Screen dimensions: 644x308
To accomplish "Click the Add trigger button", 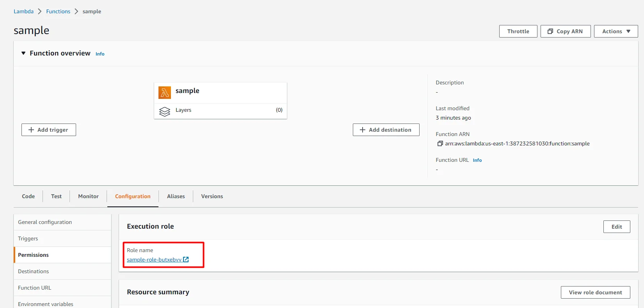I will pos(49,130).
